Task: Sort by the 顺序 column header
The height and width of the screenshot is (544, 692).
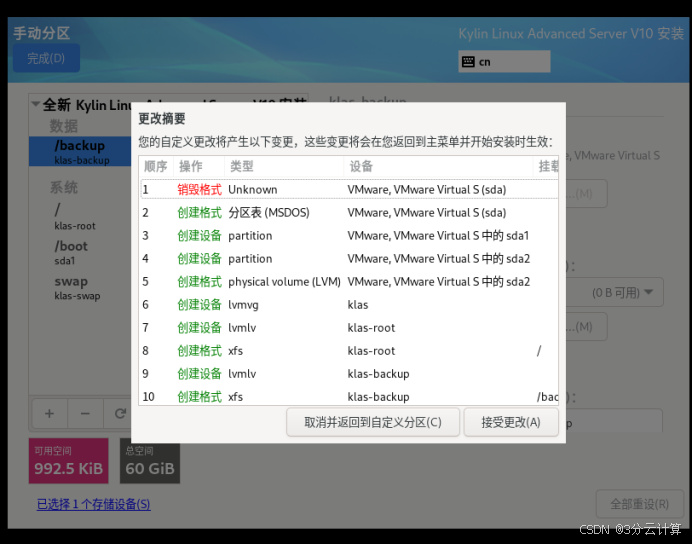Action: (155, 167)
